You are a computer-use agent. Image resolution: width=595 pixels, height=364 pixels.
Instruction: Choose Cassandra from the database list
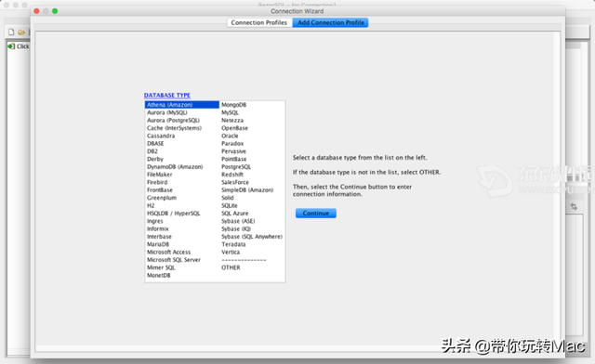coord(161,136)
